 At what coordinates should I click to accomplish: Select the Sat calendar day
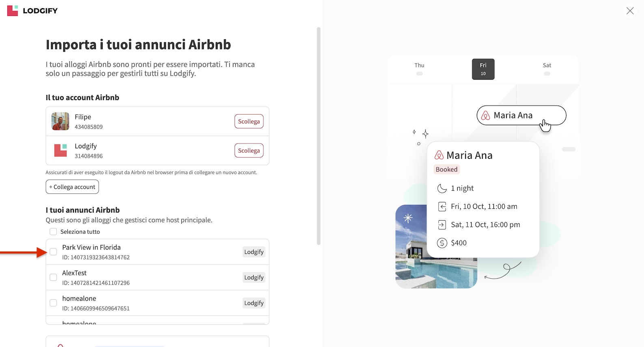pyautogui.click(x=547, y=68)
